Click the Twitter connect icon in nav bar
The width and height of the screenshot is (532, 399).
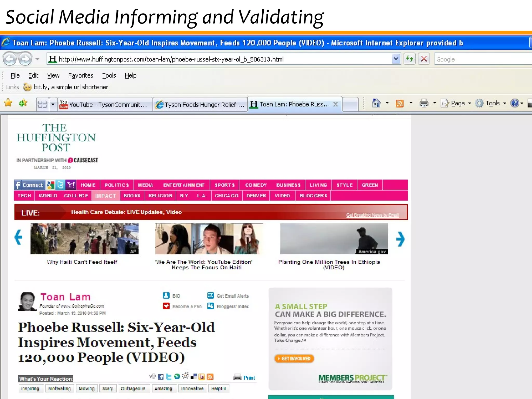pyautogui.click(x=60, y=185)
